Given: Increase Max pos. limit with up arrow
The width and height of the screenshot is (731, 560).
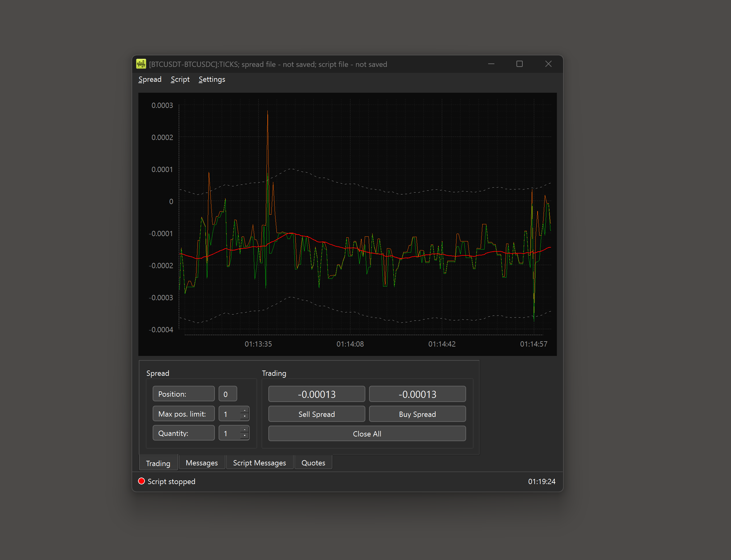Looking at the screenshot, I should [x=245, y=411].
